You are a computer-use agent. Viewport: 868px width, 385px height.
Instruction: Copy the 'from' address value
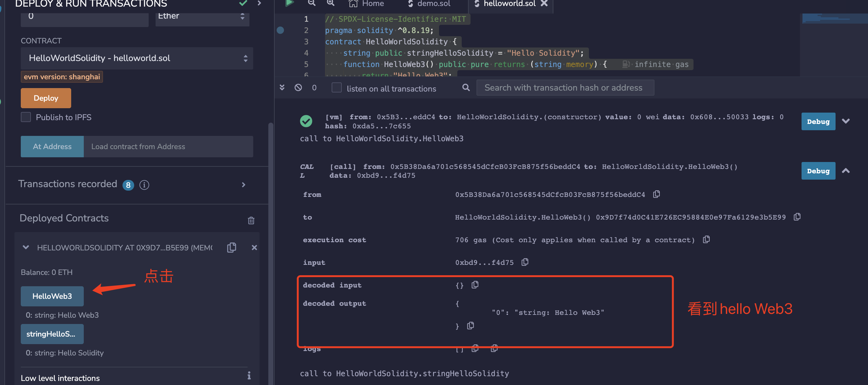tap(656, 194)
